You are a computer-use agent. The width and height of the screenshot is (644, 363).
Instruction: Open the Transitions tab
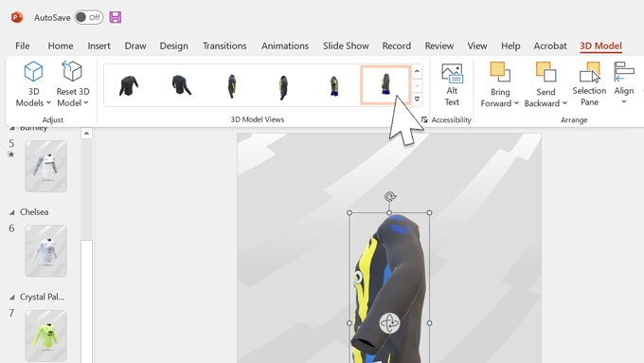[x=224, y=45]
